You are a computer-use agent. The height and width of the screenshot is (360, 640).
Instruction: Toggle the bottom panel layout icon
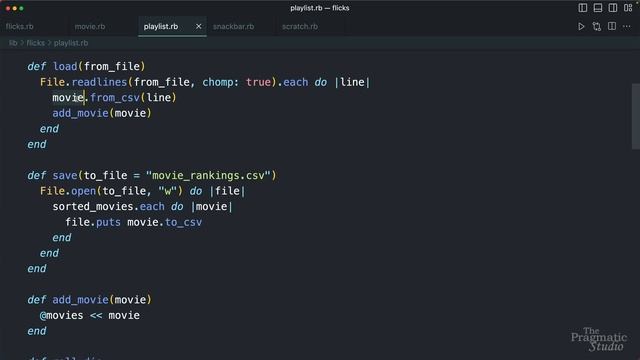coord(598,8)
